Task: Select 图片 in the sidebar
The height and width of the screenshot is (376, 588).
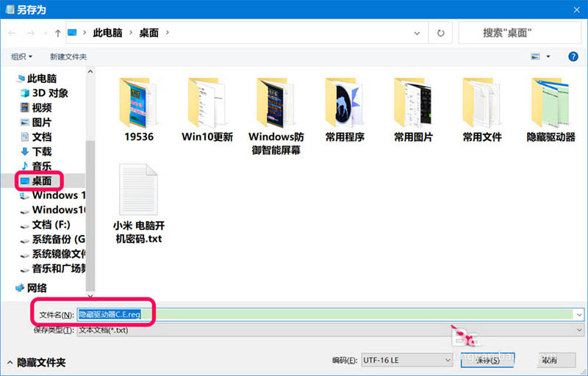Action: tap(36, 123)
